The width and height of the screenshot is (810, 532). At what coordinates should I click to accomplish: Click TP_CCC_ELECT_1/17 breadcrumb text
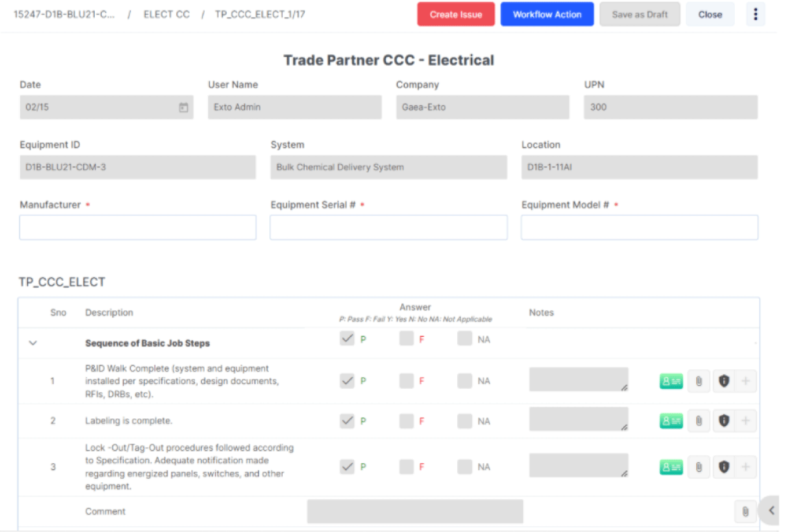point(260,14)
